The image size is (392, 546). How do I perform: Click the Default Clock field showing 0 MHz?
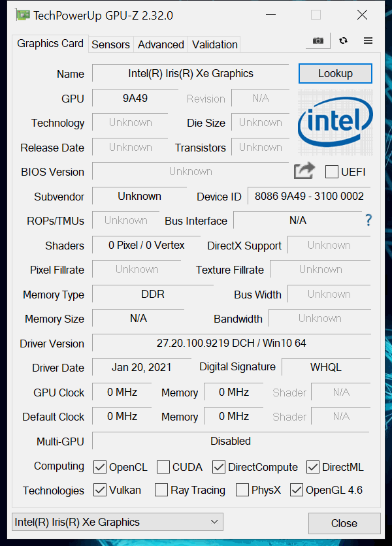click(122, 416)
